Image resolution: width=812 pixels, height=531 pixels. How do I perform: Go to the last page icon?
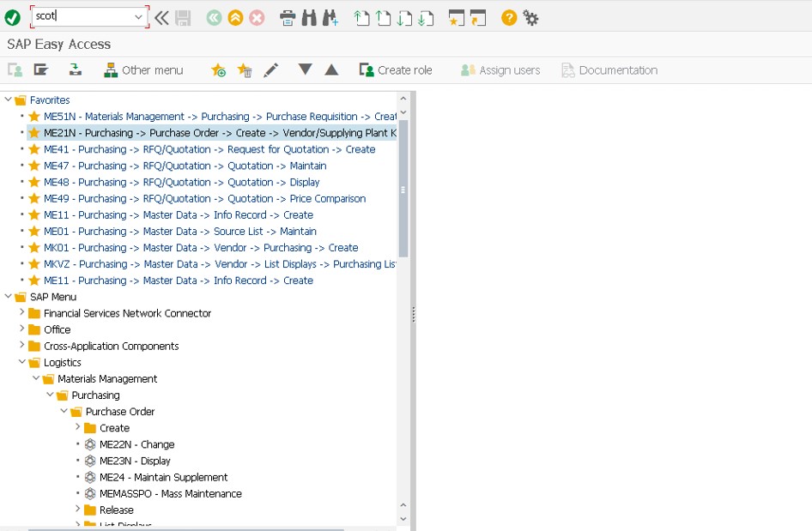click(426, 18)
